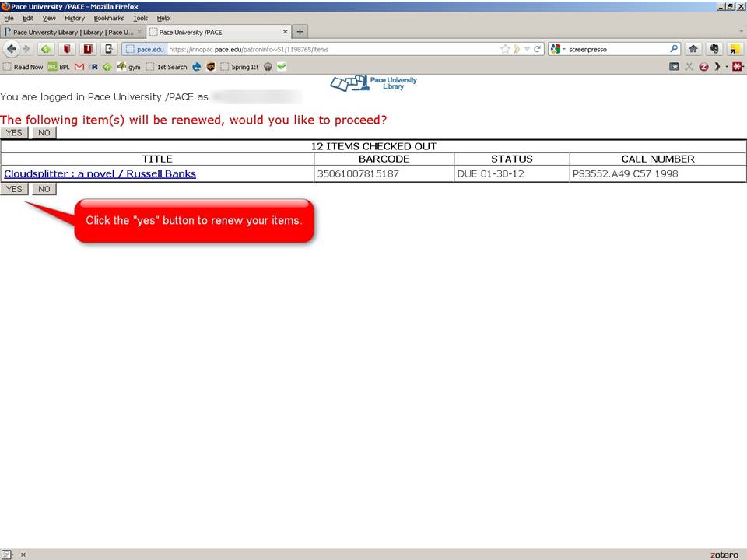Open the Bookmarks menu
This screenshot has width=747, height=560.
tap(109, 18)
